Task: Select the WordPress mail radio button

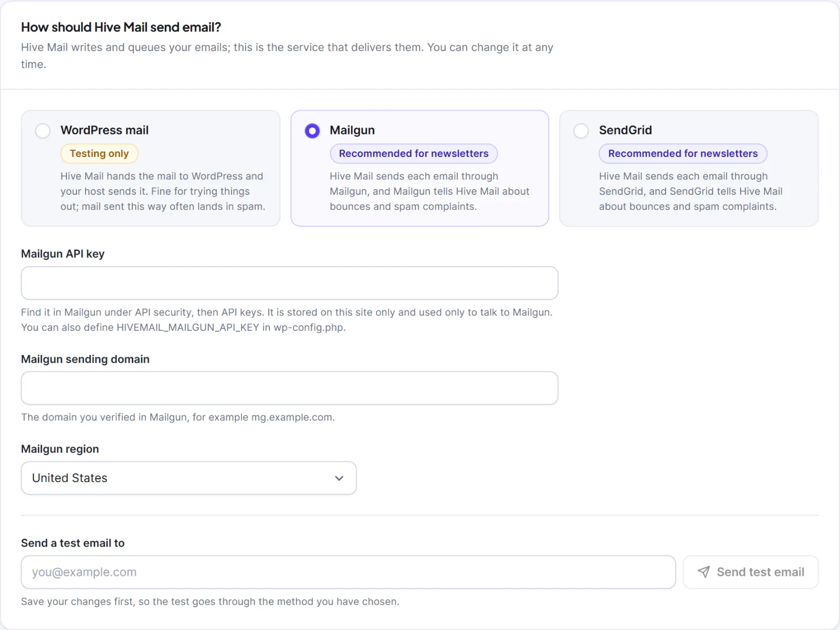Action: pos(43,131)
